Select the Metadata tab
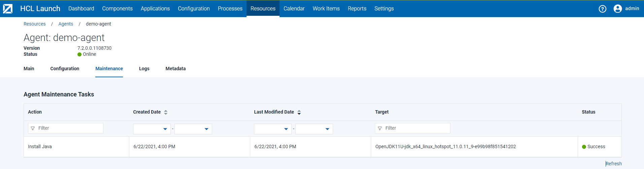 175,69
